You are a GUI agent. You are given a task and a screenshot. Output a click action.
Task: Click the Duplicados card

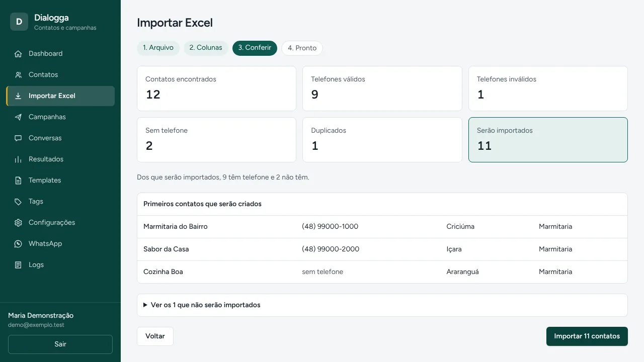point(382,140)
